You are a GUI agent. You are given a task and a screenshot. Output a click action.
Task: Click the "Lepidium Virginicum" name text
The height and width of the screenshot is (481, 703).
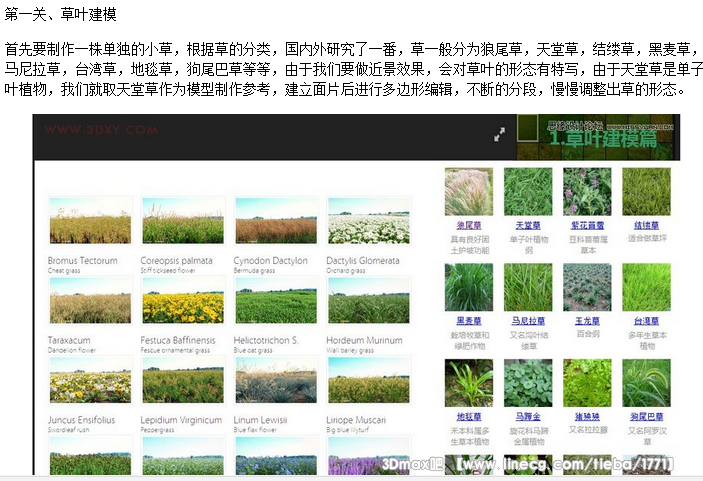click(181, 420)
